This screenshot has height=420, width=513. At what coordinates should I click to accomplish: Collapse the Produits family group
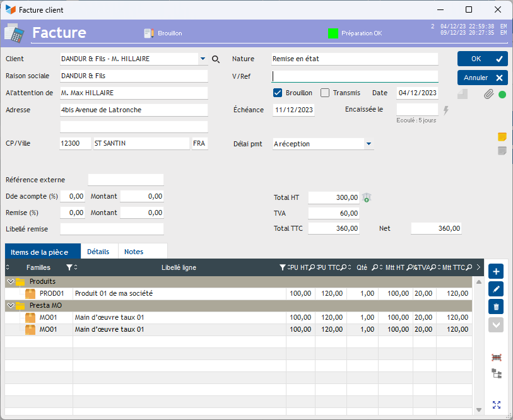coord(10,281)
